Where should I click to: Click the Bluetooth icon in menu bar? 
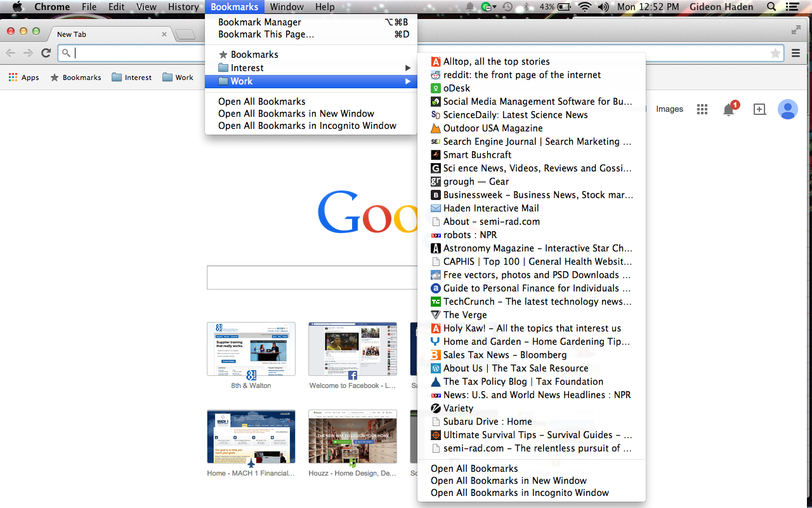click(x=526, y=7)
